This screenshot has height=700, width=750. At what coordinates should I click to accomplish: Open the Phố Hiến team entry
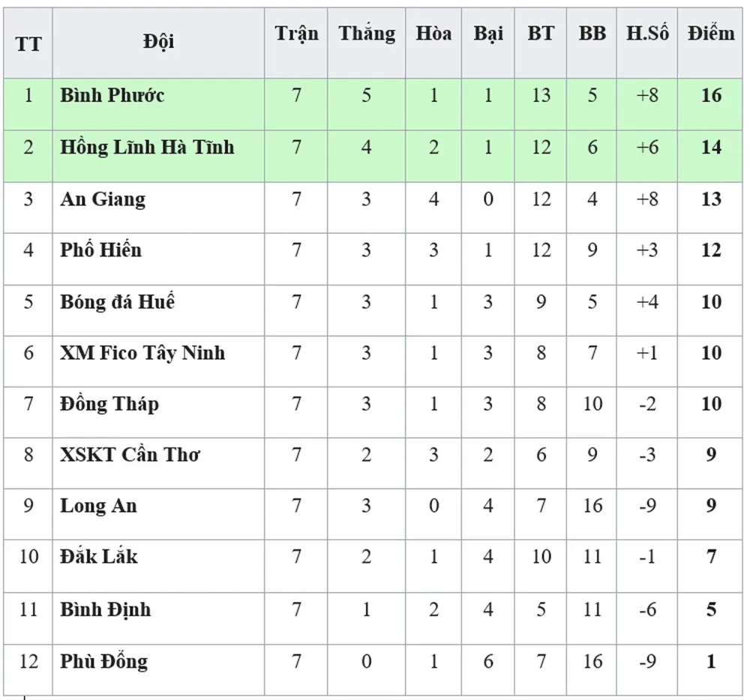(100, 250)
